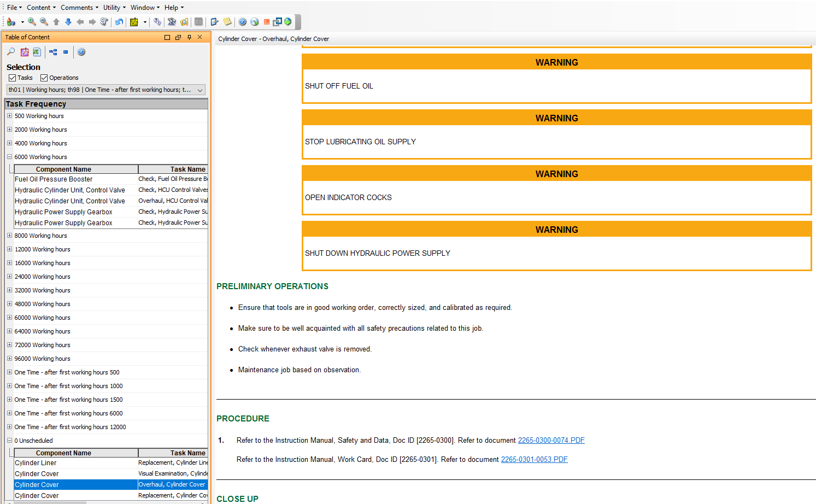This screenshot has height=504, width=816.
Task: Pin the Table of Content panel
Action: pos(189,37)
